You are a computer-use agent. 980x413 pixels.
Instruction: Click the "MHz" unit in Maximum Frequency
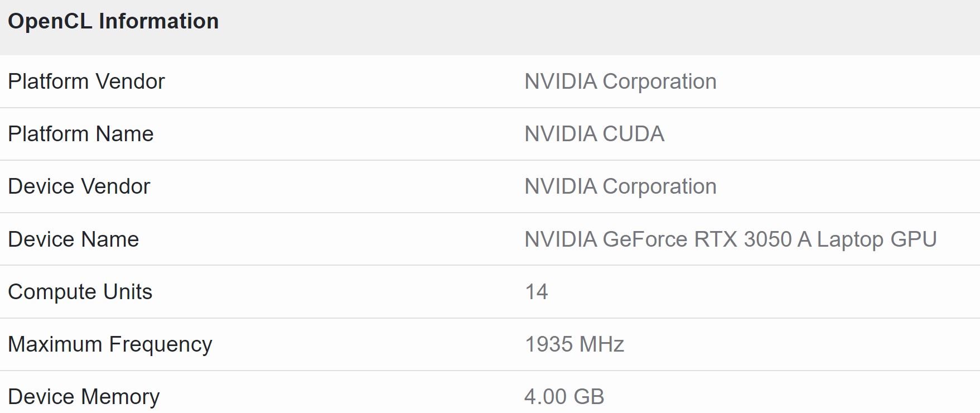(x=602, y=344)
